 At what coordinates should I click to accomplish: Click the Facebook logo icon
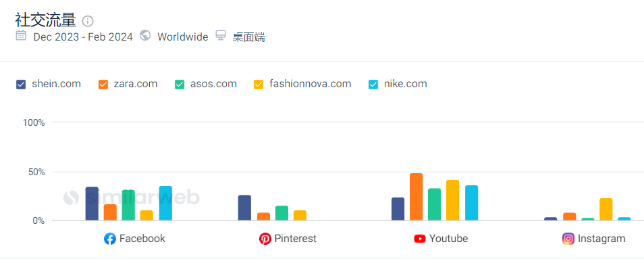point(110,239)
